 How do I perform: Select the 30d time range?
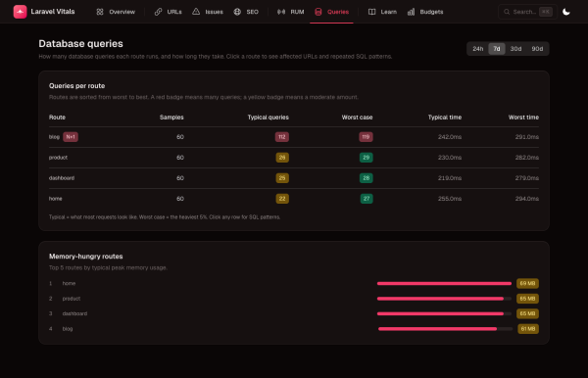coord(515,49)
